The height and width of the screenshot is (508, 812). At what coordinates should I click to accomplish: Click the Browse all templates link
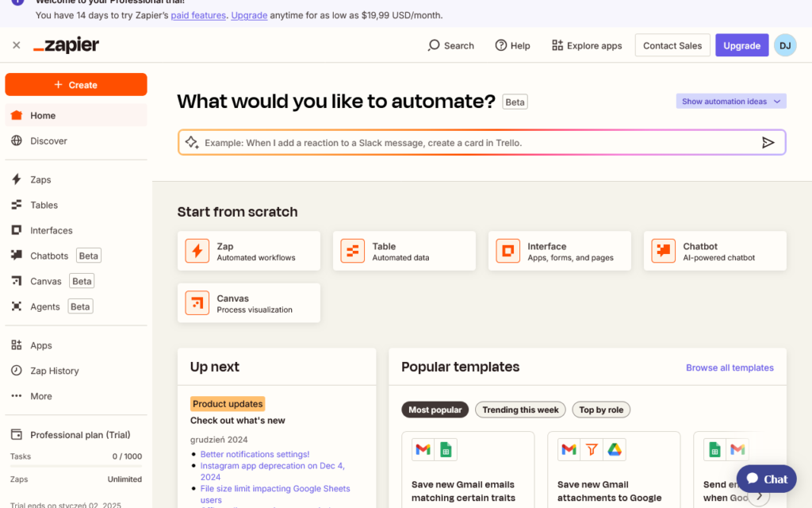point(730,368)
